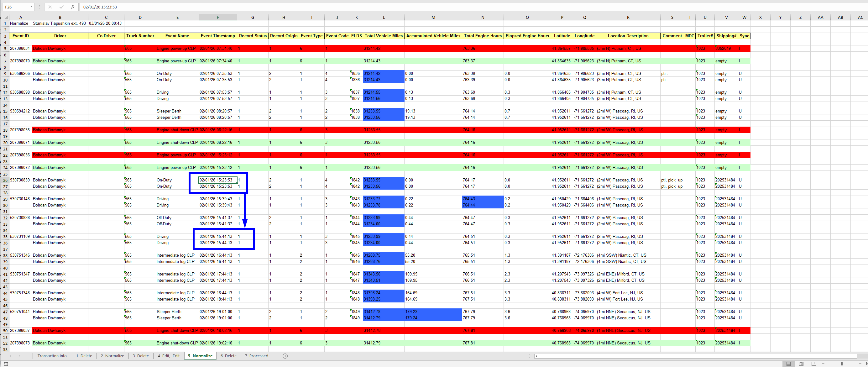Select Normal view icon in status bar
Viewport: 868px width, 367px height.
(x=788, y=364)
